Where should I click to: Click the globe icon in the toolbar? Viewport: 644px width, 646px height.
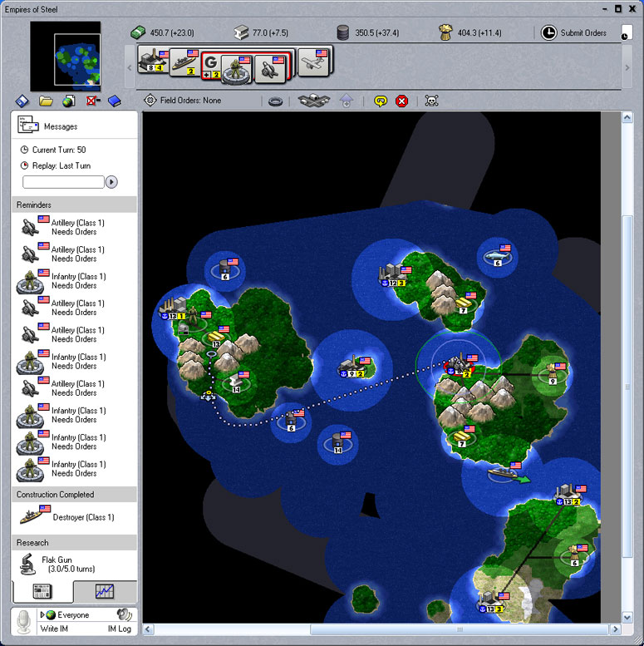(69, 101)
